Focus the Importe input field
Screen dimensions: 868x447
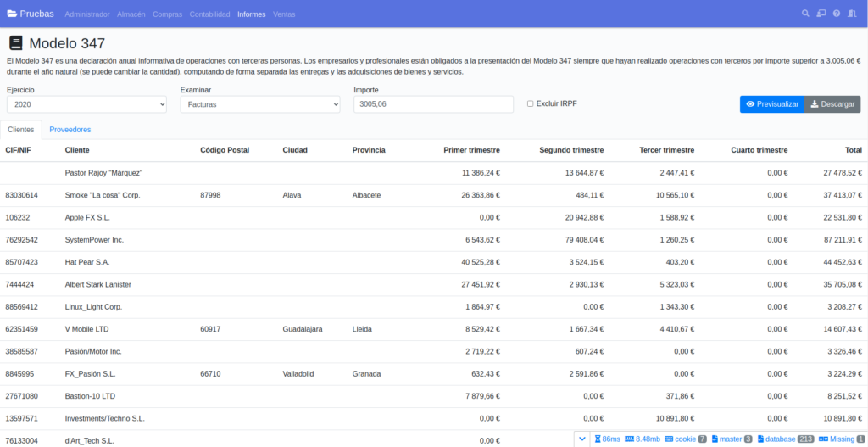tap(433, 103)
